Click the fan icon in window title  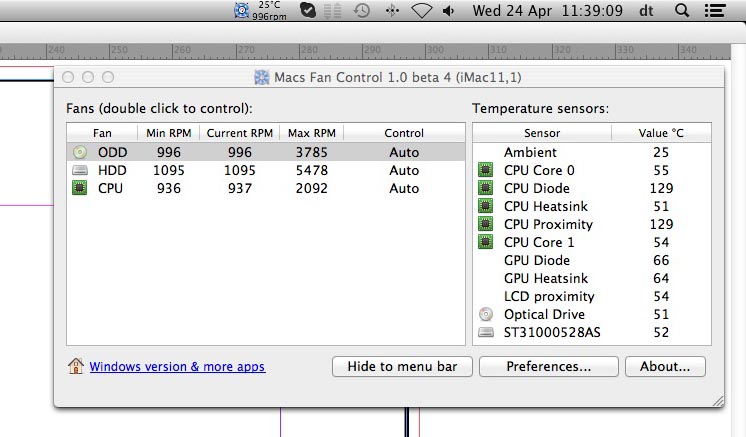point(262,77)
